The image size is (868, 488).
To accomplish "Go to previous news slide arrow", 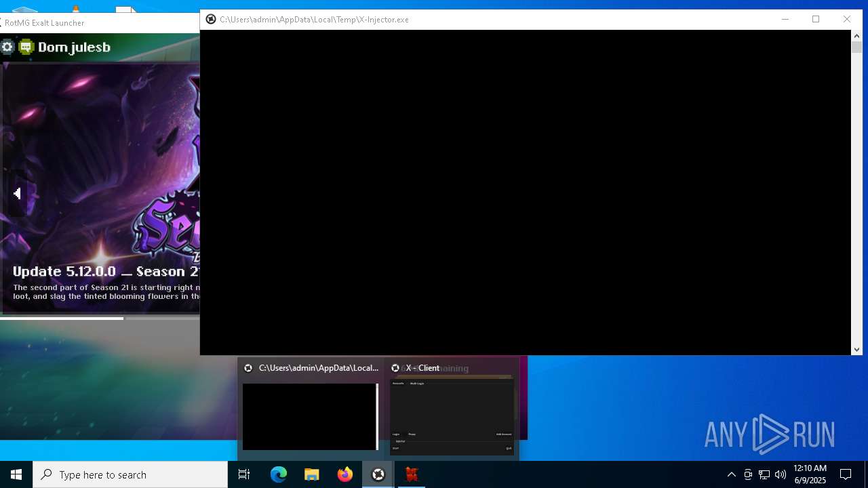I will [17, 194].
